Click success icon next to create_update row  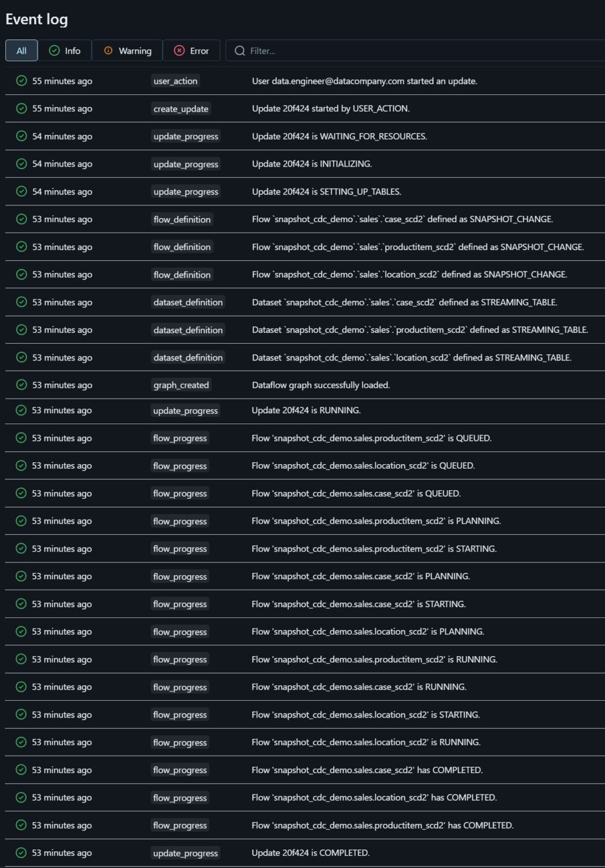pyautogui.click(x=21, y=109)
